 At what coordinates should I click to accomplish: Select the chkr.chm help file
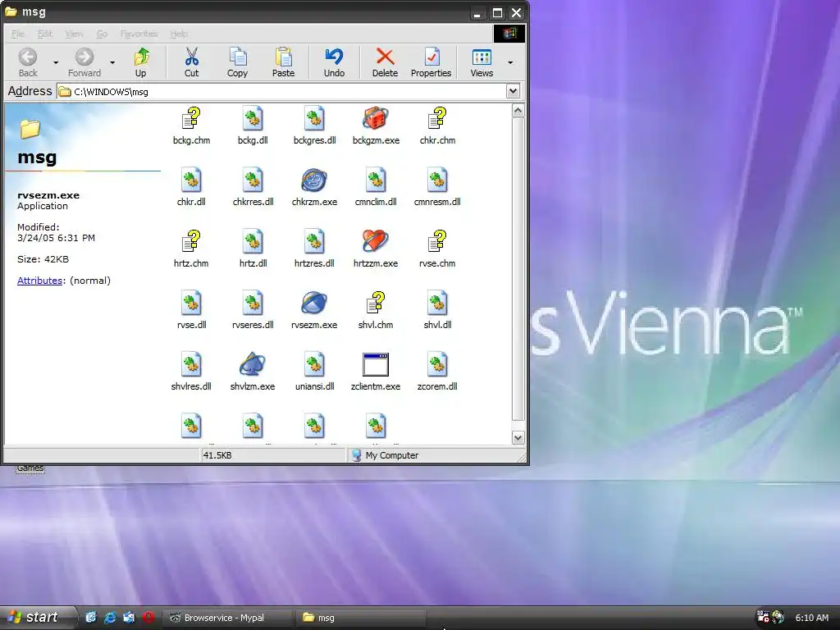tap(437, 118)
